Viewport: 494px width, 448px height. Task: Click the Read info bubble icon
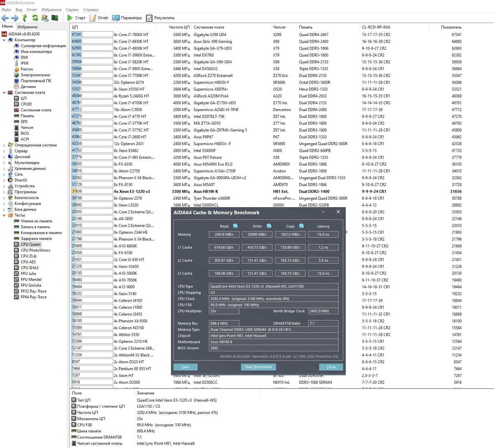235,226
